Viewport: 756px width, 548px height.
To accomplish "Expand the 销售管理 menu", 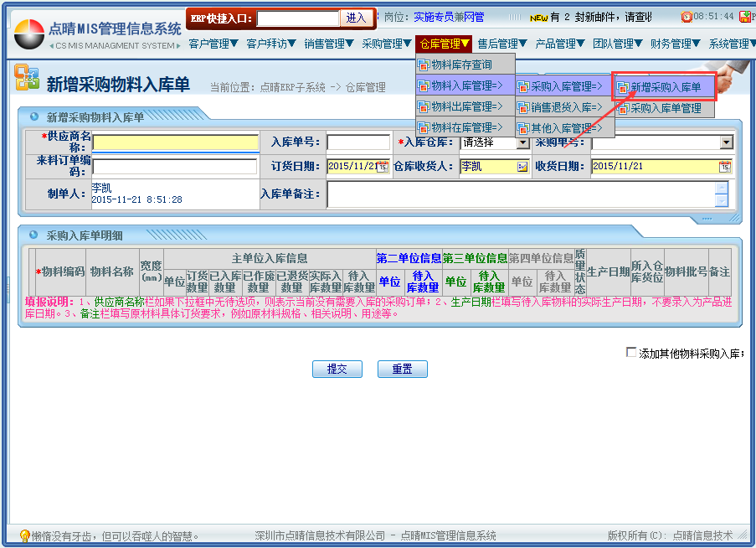I will 329,44.
